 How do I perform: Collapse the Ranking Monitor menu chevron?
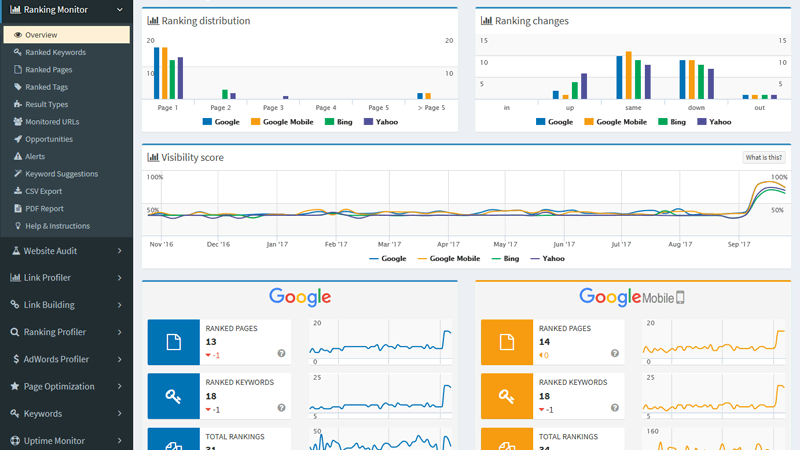coord(120,10)
